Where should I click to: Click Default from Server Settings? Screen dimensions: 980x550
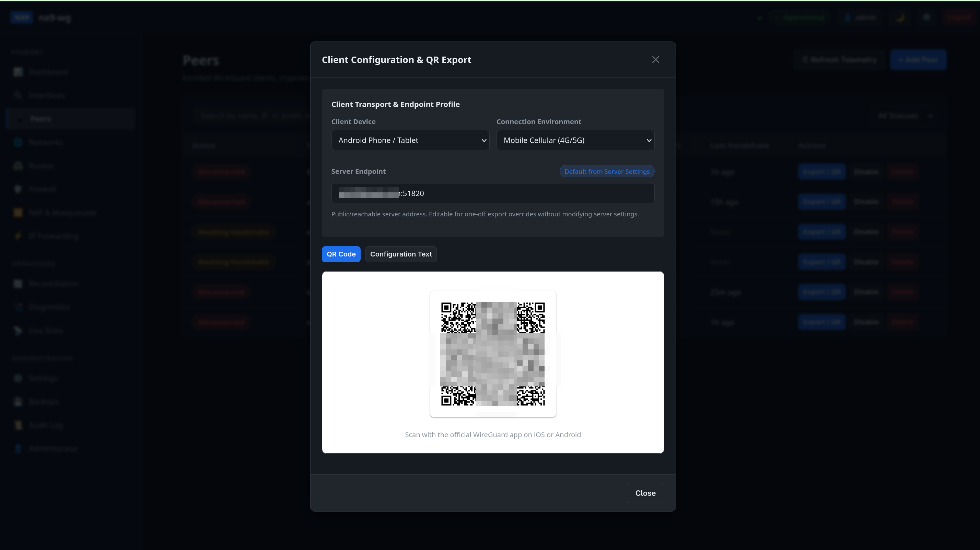(607, 171)
